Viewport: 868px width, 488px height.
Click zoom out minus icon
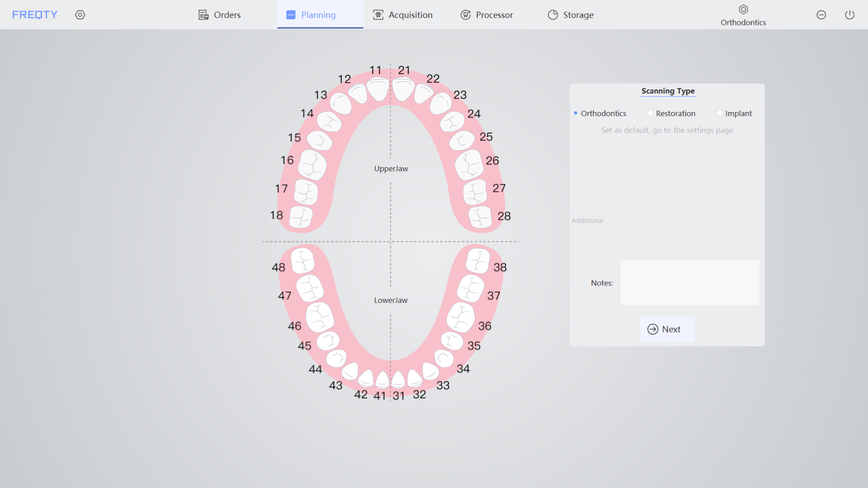click(x=821, y=14)
